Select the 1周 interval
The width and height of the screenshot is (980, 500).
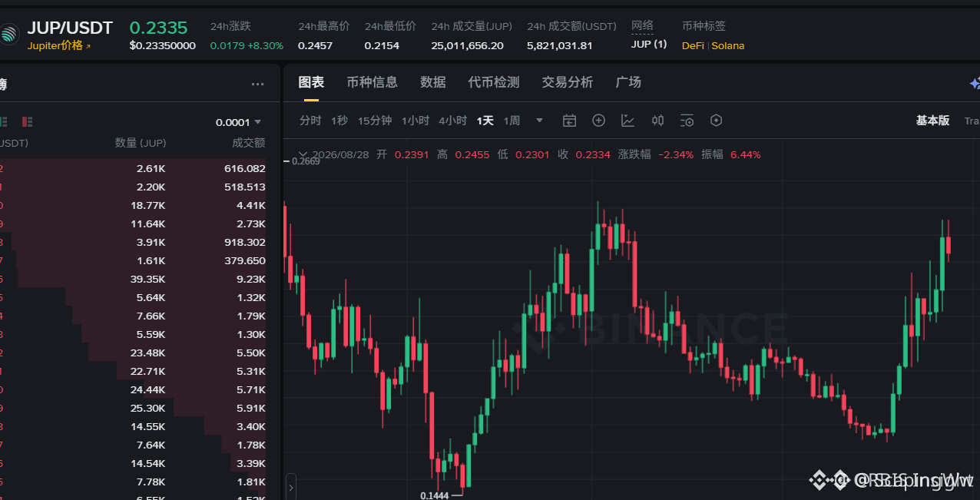[x=512, y=121]
